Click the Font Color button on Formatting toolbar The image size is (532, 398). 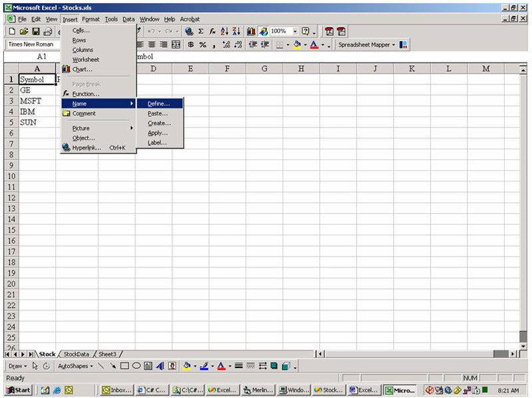pos(314,45)
